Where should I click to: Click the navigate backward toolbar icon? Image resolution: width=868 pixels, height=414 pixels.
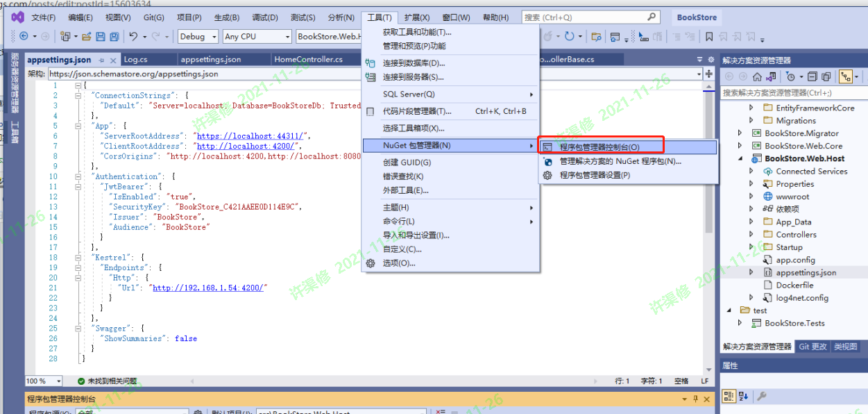23,36
